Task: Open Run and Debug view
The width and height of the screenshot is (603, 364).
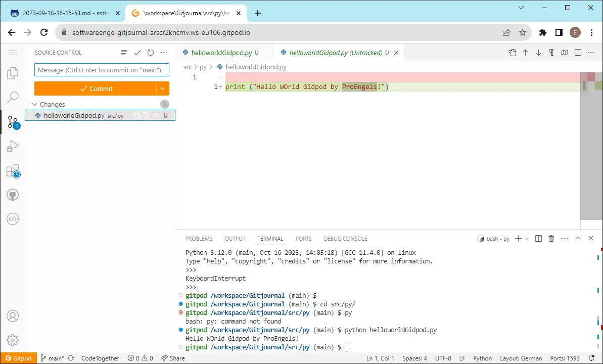Action: [x=13, y=146]
